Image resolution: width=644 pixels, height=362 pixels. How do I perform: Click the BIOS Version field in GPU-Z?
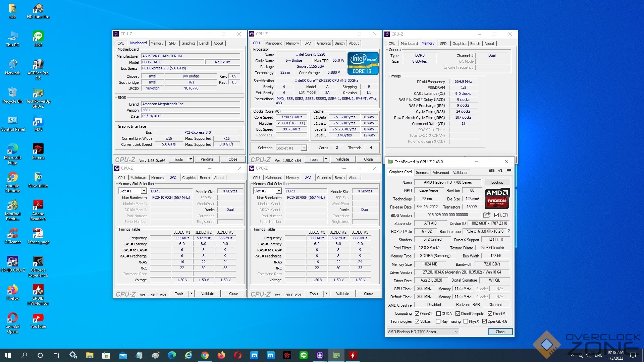tap(447, 215)
